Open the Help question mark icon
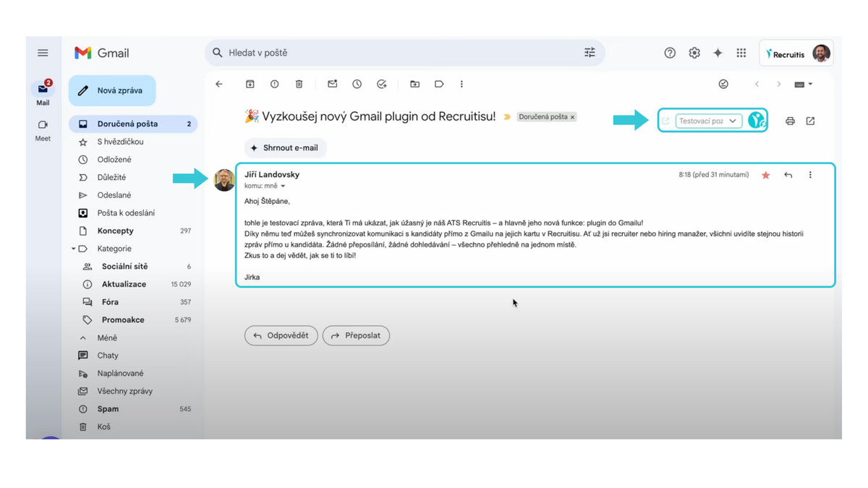This screenshot has height=488, width=868. click(670, 53)
